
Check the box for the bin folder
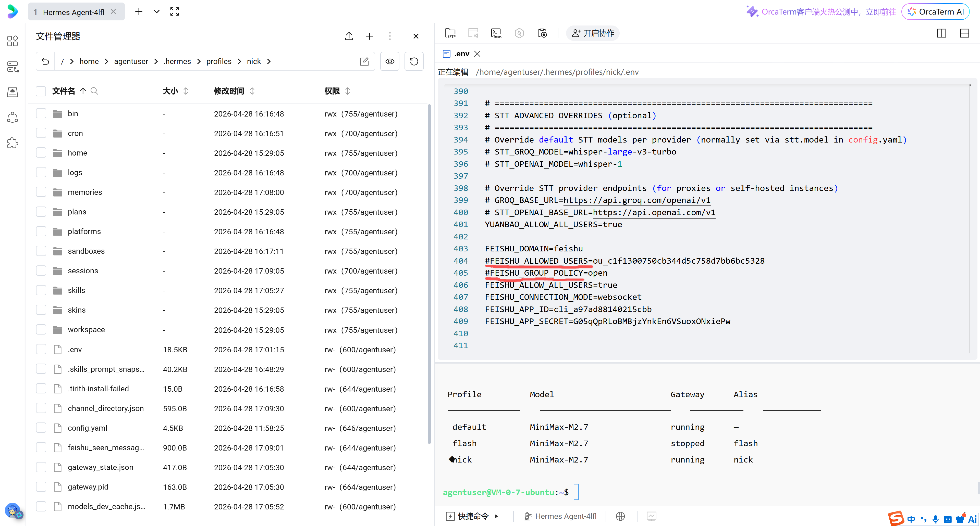click(x=41, y=113)
